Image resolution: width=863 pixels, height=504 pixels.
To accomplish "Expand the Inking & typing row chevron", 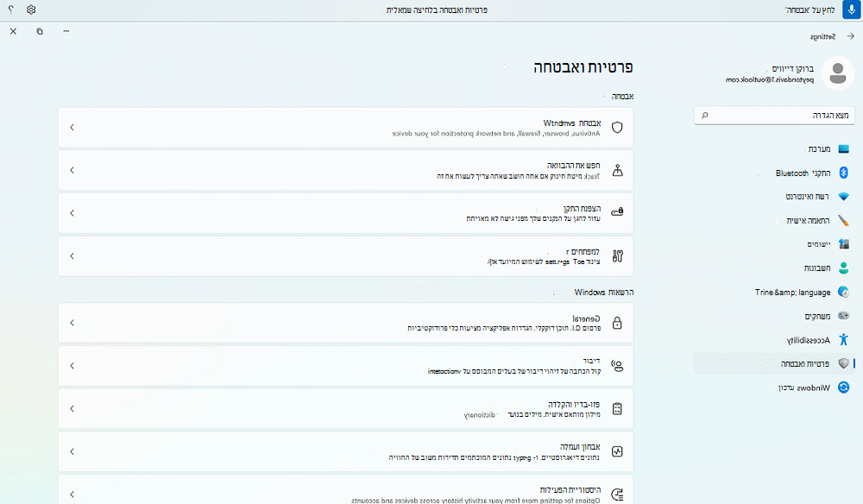I will 72,408.
